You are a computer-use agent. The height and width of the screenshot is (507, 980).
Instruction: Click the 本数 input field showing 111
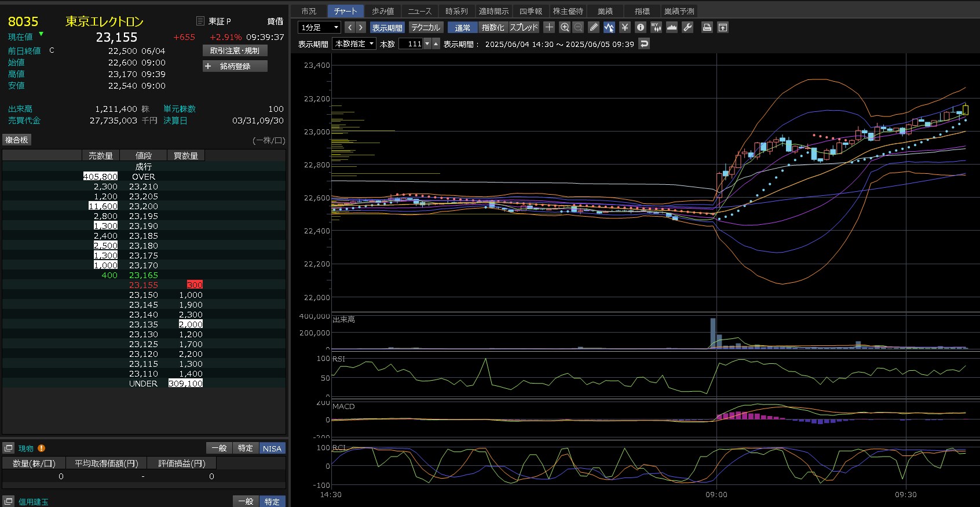pos(411,44)
